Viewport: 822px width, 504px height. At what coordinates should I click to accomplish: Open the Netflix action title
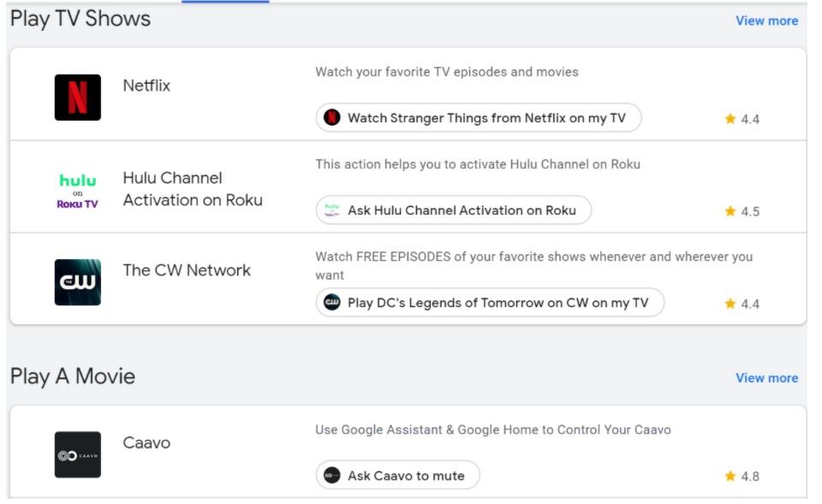(146, 86)
